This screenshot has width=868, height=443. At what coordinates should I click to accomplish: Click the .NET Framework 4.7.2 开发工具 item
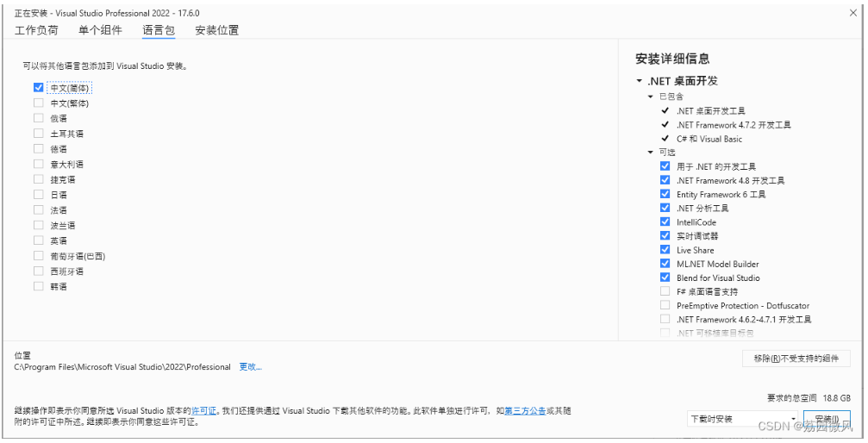click(x=734, y=125)
